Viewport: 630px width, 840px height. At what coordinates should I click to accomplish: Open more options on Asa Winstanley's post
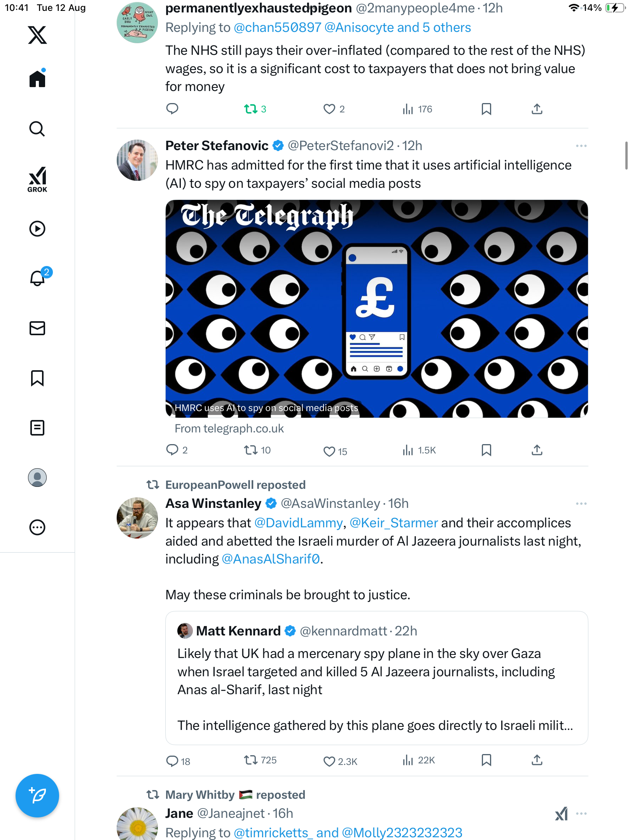click(x=581, y=504)
